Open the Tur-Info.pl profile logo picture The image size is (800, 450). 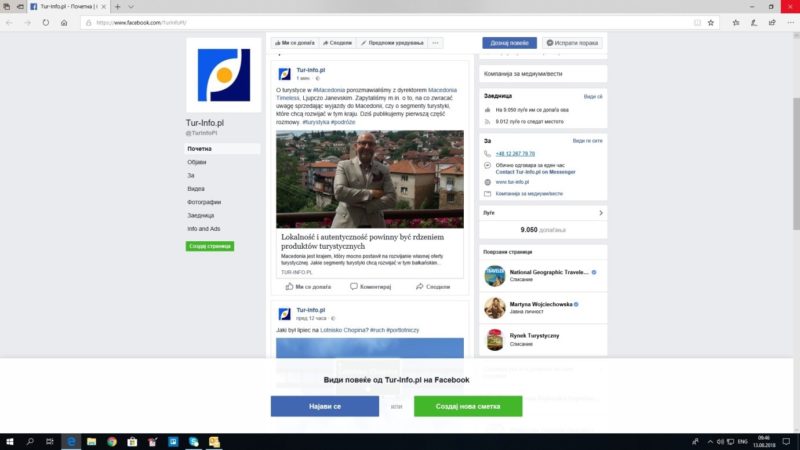pyautogui.click(x=223, y=75)
